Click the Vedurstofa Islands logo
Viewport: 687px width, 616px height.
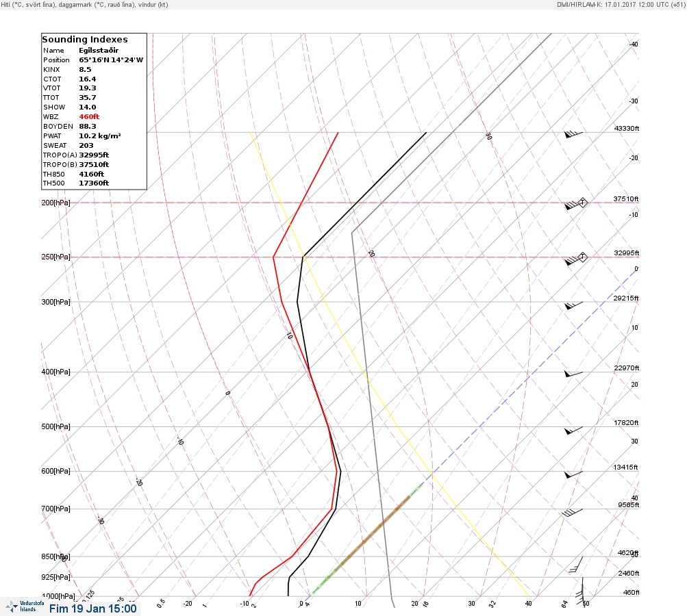25,606
